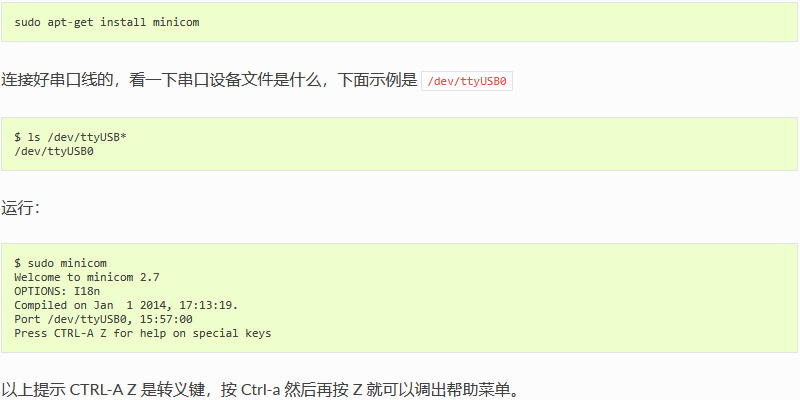Click the text 下面示例是 before the code label

(377, 81)
